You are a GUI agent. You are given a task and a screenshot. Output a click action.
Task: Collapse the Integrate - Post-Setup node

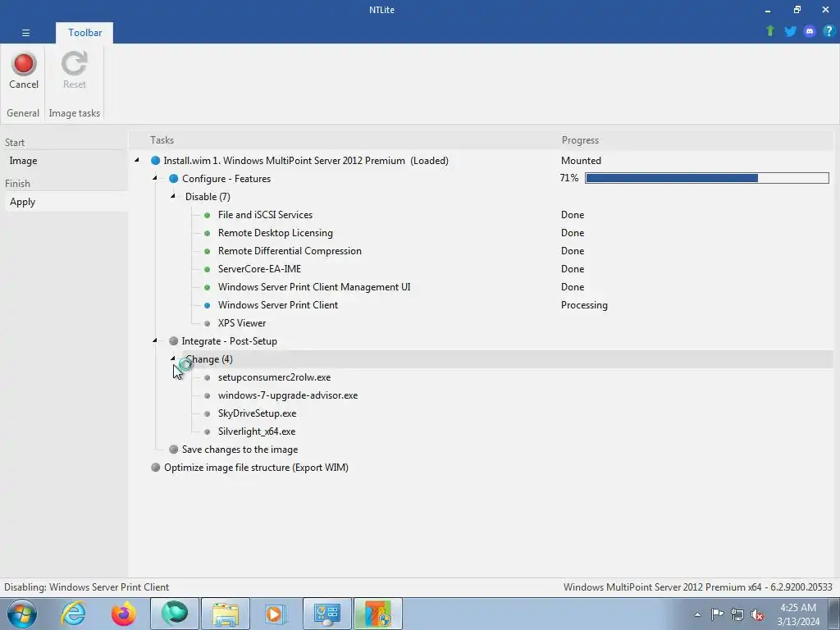coord(155,340)
